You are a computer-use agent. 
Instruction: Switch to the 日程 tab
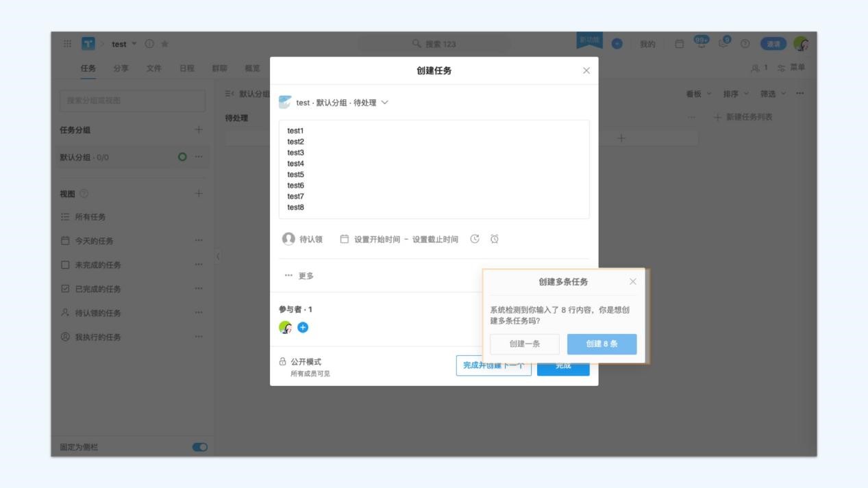click(x=186, y=68)
